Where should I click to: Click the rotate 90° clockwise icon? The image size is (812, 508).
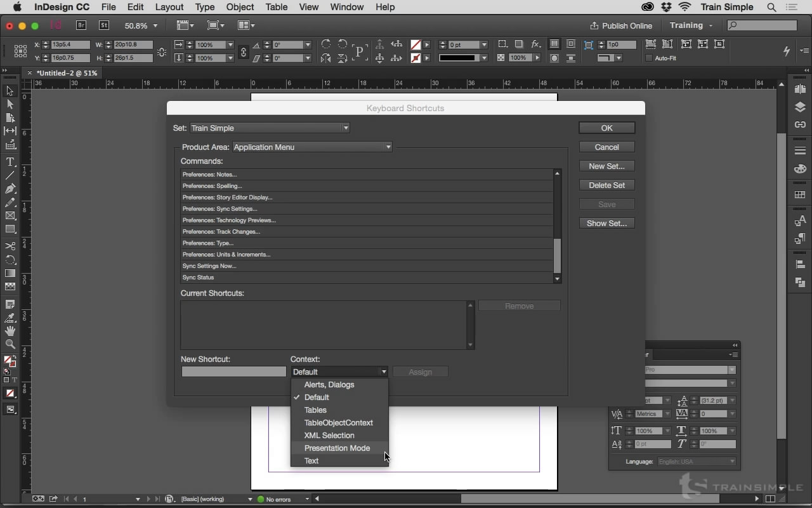pyautogui.click(x=326, y=44)
